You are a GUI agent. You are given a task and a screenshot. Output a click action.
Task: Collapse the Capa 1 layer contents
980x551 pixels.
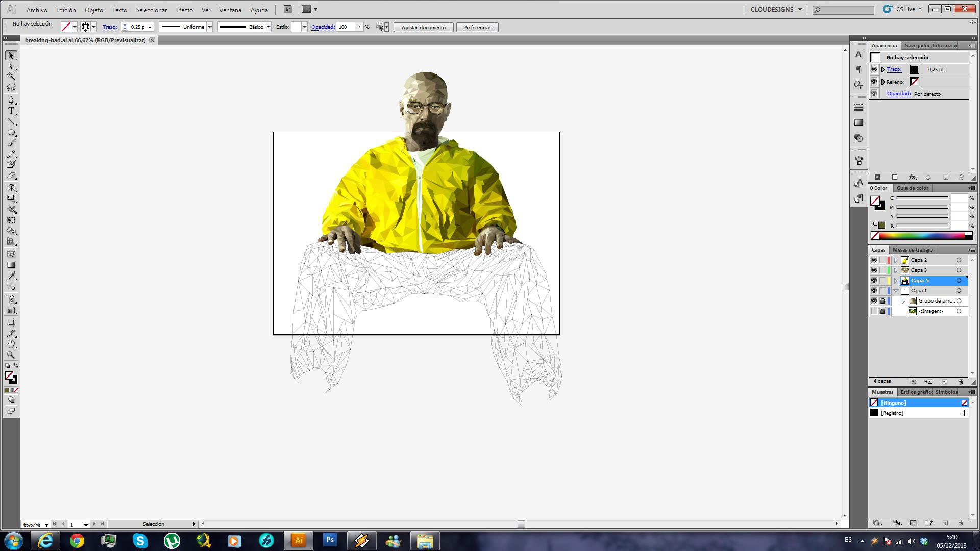point(896,291)
